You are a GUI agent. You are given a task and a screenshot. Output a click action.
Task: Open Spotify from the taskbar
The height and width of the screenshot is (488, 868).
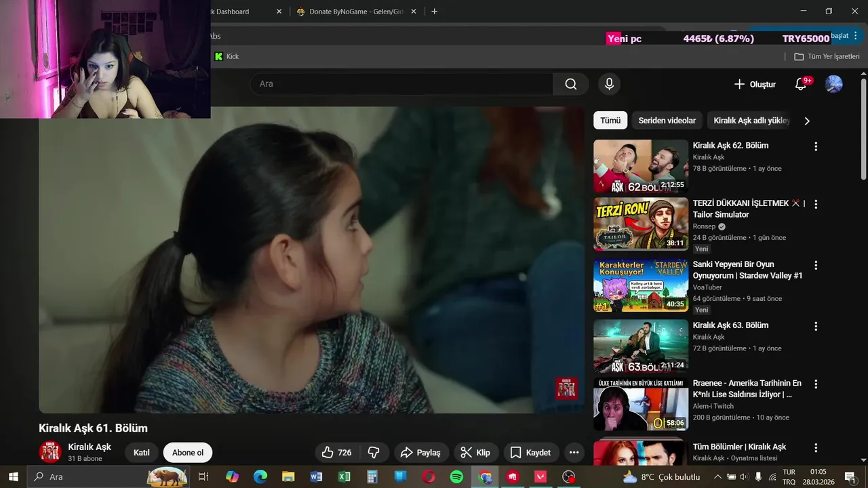pos(456,476)
